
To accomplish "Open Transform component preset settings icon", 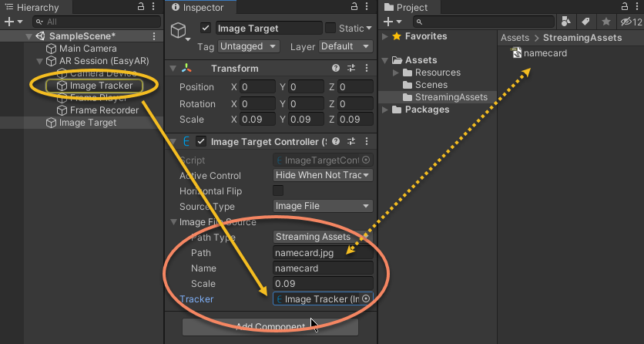I will point(351,69).
